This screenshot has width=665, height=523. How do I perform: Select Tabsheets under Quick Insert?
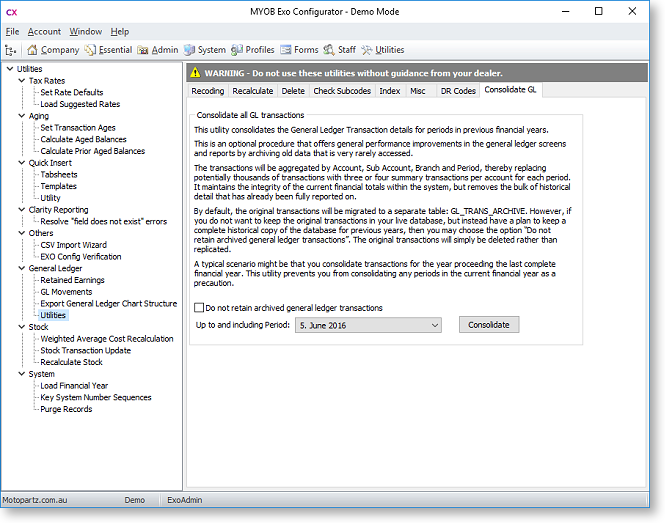click(x=59, y=174)
